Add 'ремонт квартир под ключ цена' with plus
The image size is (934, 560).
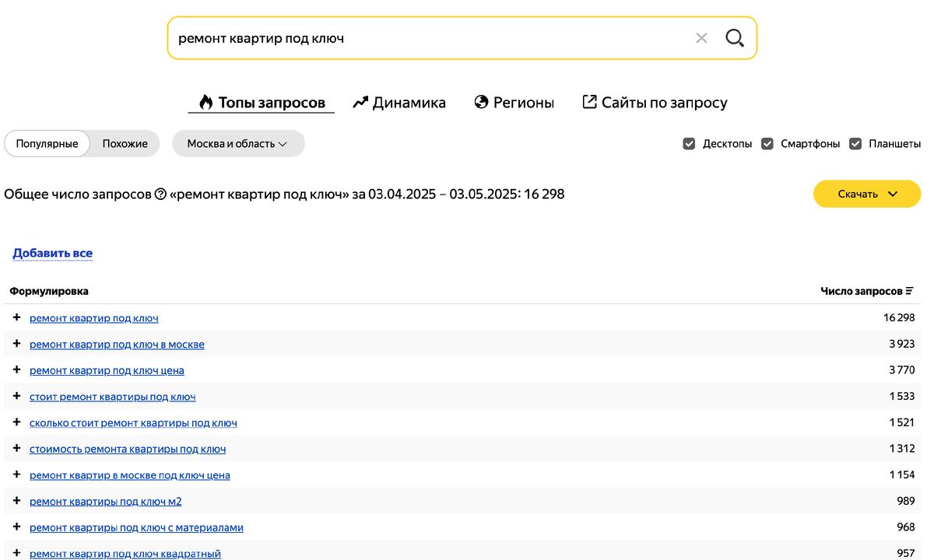[16, 369]
